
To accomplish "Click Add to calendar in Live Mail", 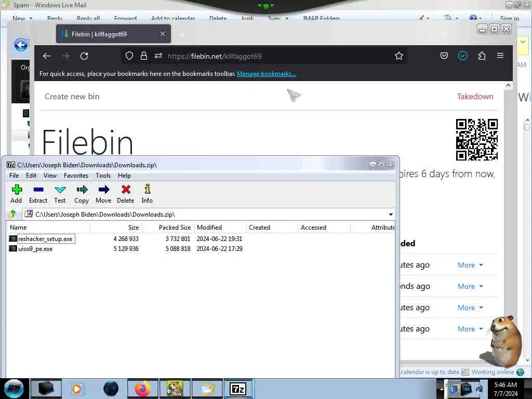I will (x=173, y=18).
